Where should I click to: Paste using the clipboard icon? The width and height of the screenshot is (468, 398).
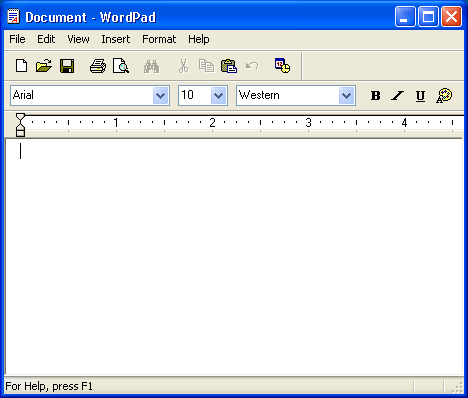229,66
